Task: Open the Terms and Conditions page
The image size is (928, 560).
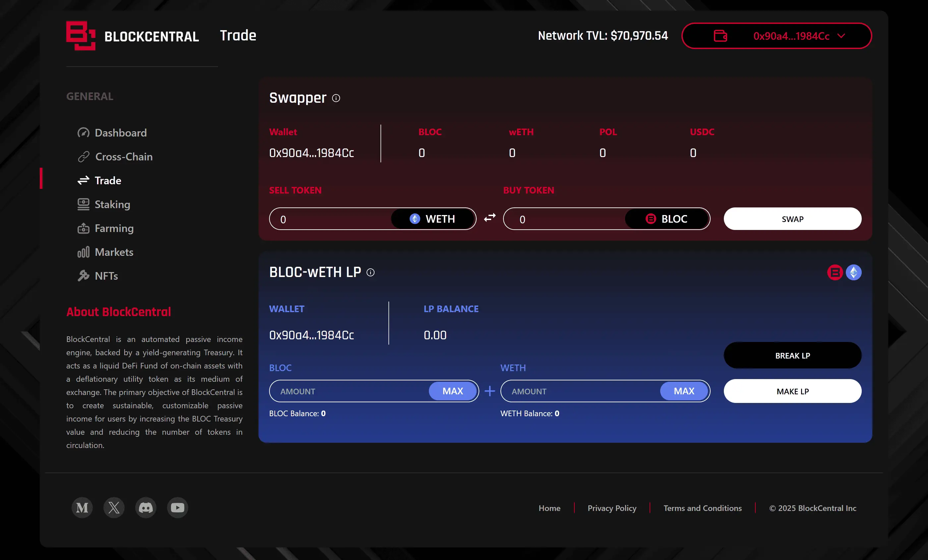Action: click(x=702, y=508)
